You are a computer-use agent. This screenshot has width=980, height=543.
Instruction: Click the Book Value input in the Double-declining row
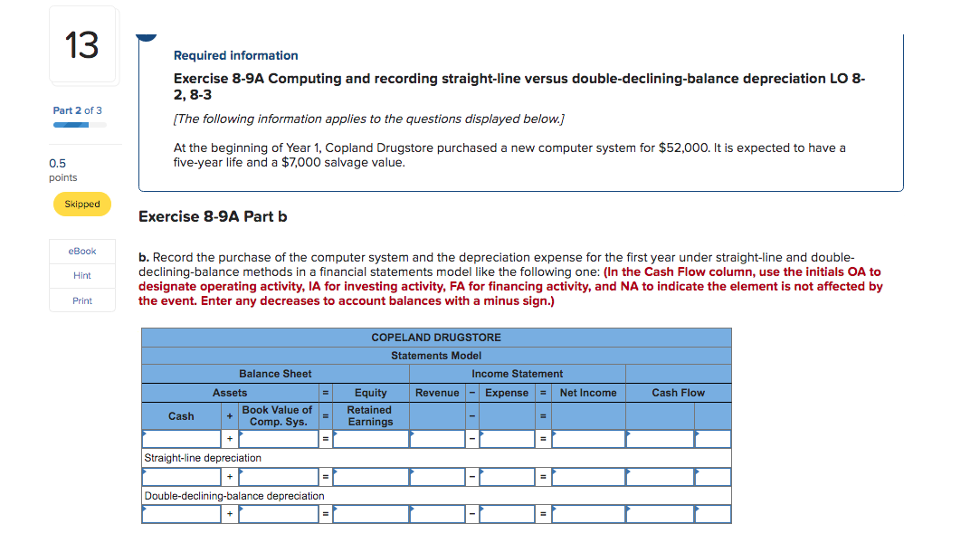281,513
